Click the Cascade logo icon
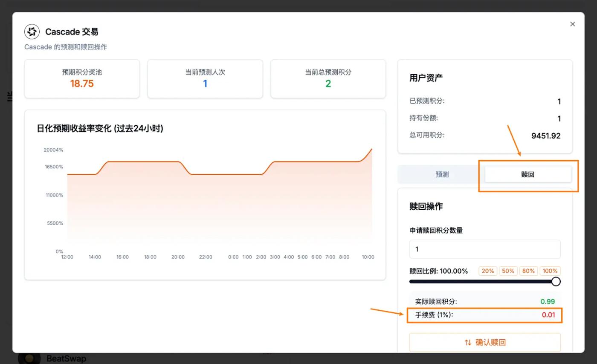The height and width of the screenshot is (364, 597). click(32, 32)
